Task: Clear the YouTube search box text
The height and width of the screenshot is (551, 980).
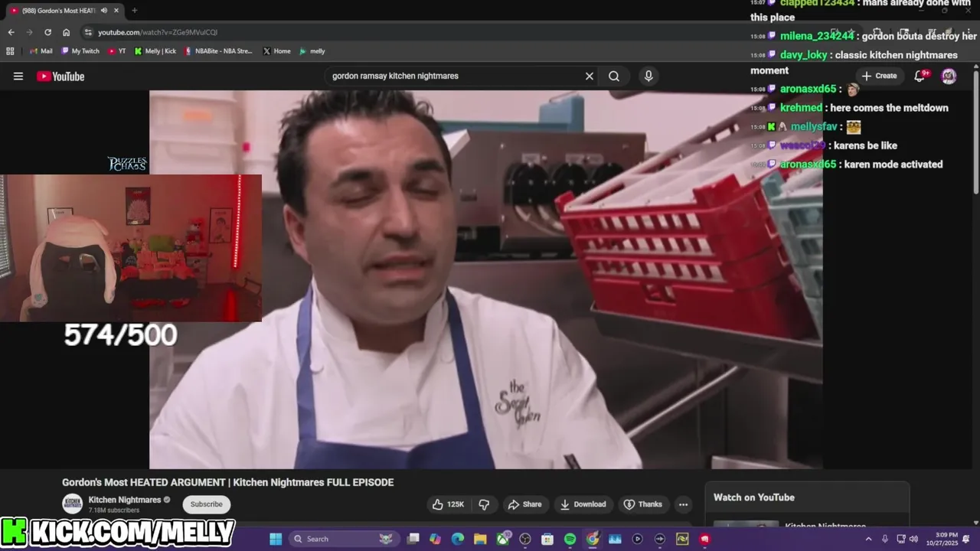Action: [x=590, y=76]
